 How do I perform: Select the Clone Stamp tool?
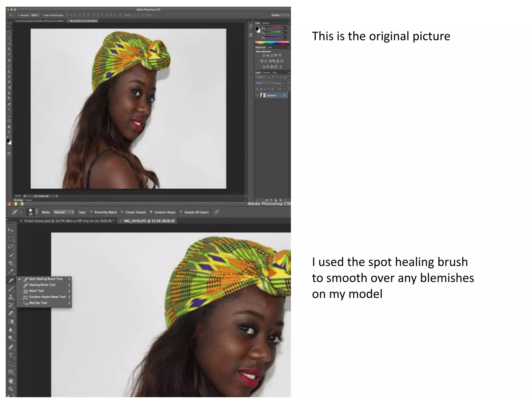(11, 297)
